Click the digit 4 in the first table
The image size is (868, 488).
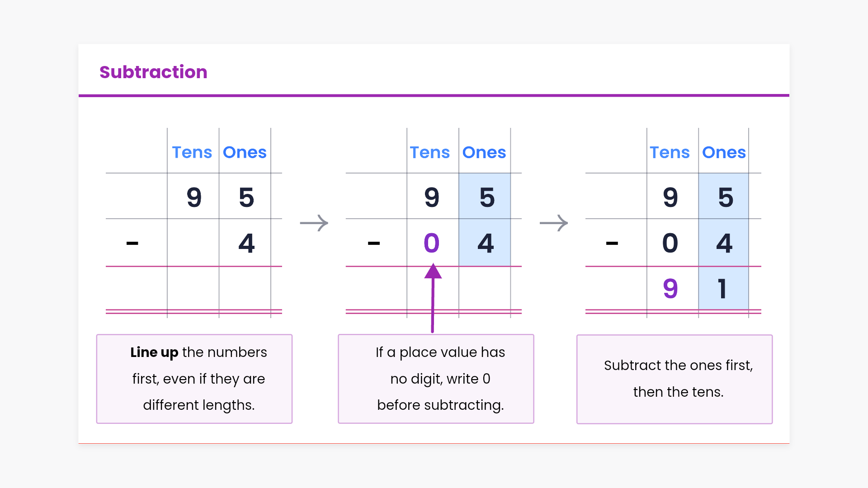pyautogui.click(x=246, y=243)
